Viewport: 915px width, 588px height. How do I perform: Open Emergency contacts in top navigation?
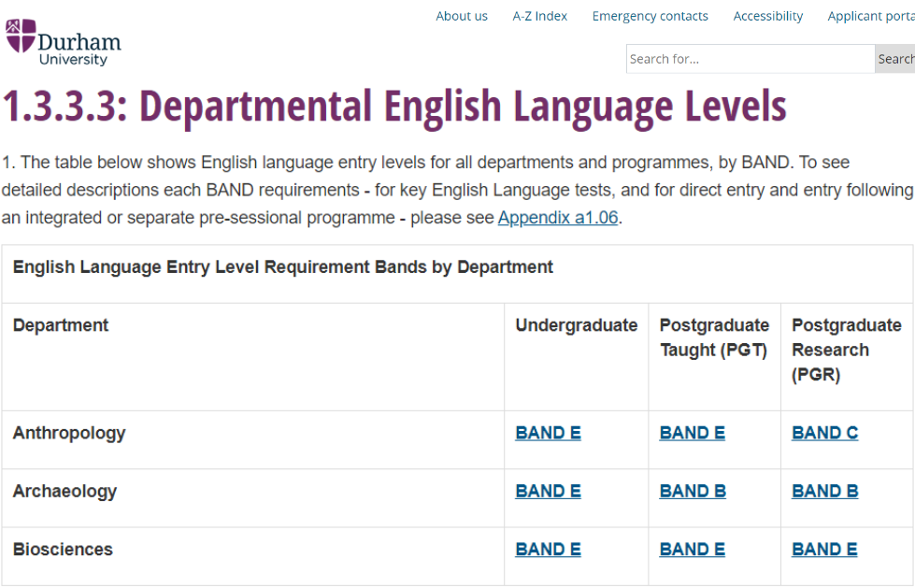click(650, 16)
